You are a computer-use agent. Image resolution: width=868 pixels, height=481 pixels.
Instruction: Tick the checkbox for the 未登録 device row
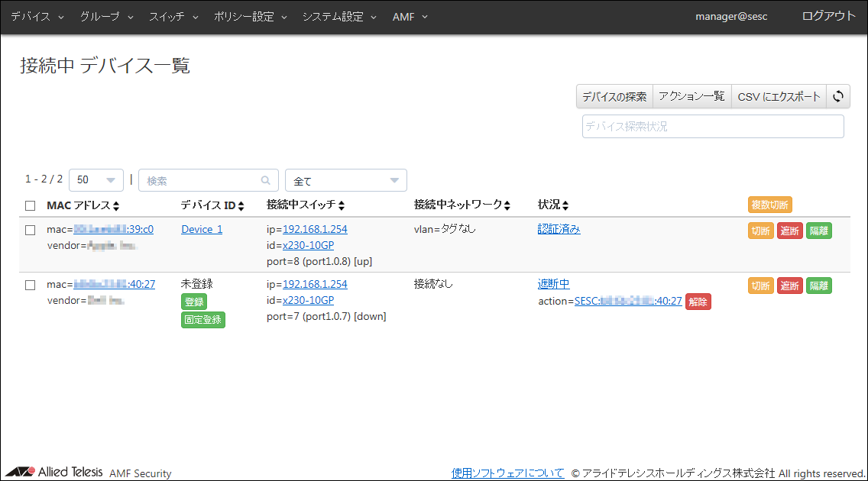tap(31, 285)
